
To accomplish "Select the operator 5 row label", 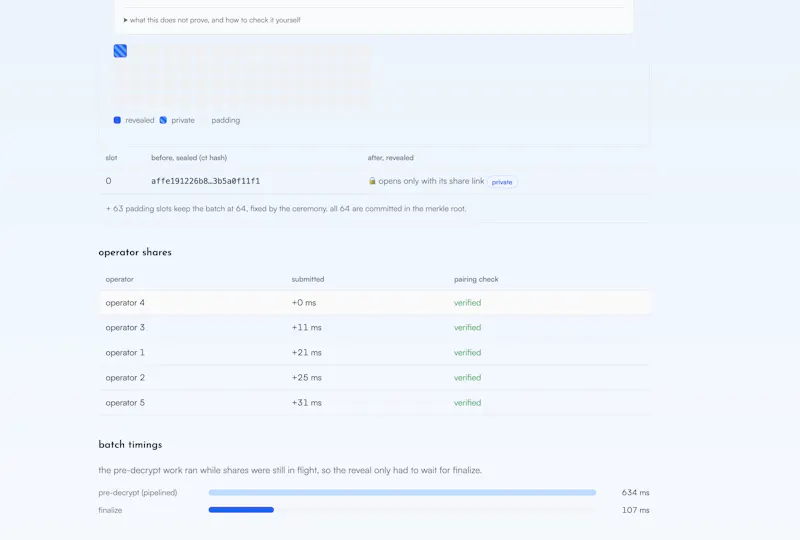I will pyautogui.click(x=125, y=403).
